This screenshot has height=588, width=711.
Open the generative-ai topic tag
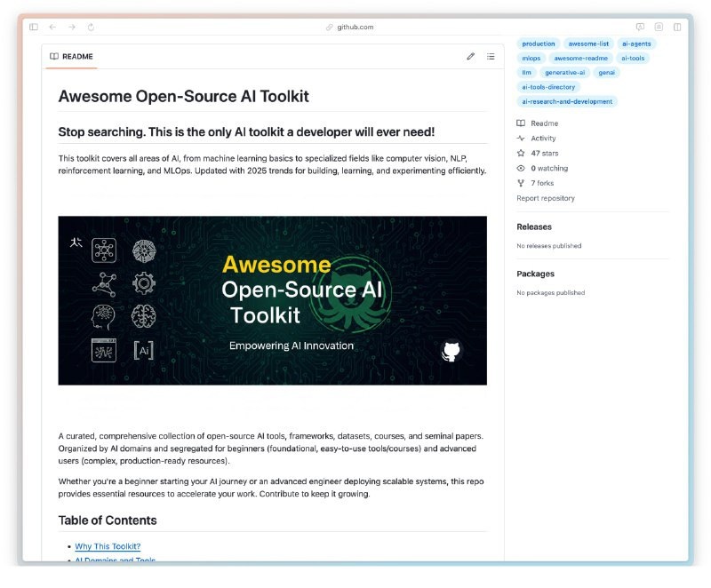point(565,73)
